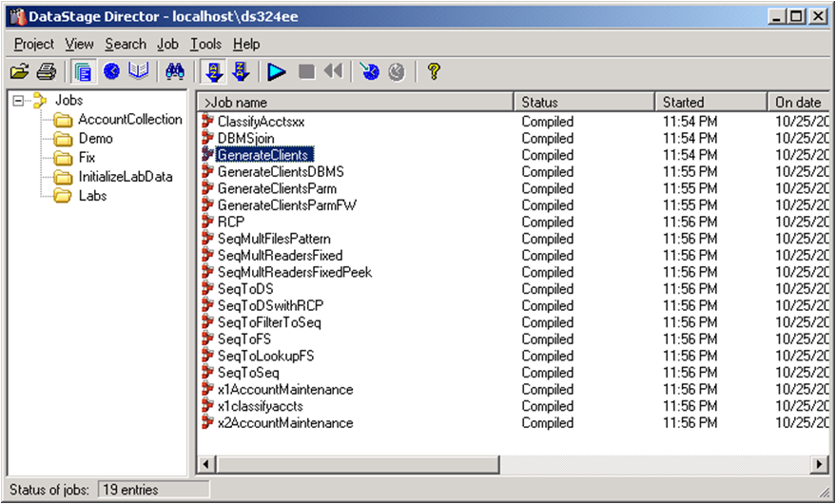The image size is (836, 504).
Task: Click the Help question mark icon
Action: 434,71
